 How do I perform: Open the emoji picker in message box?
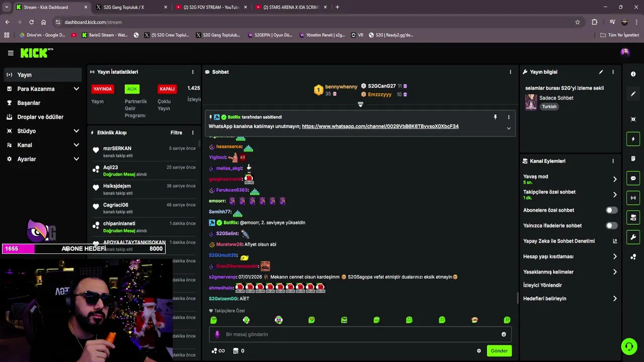click(x=504, y=334)
